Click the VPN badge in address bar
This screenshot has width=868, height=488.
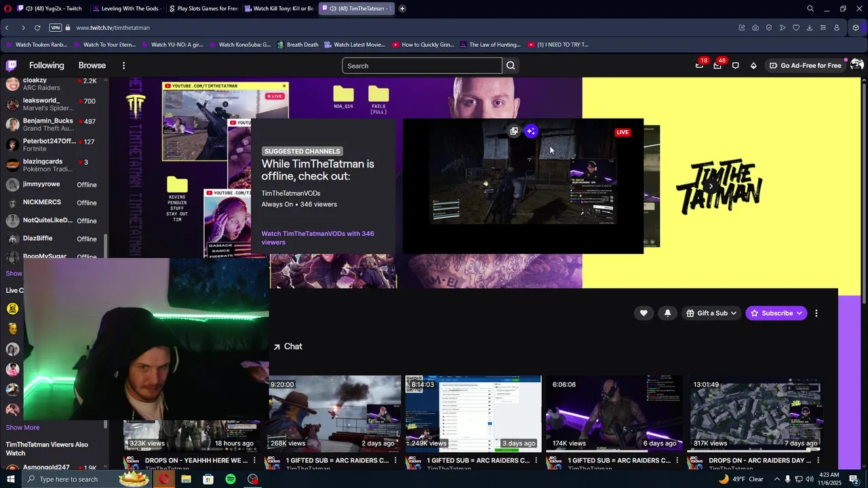pyautogui.click(x=56, y=28)
